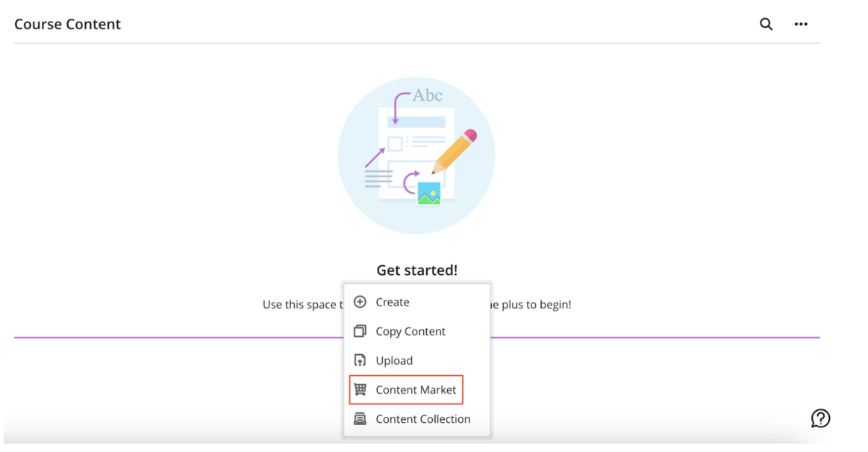Viewport: 868px width, 452px height.
Task: Open the three-dot more options menu
Action: [801, 24]
